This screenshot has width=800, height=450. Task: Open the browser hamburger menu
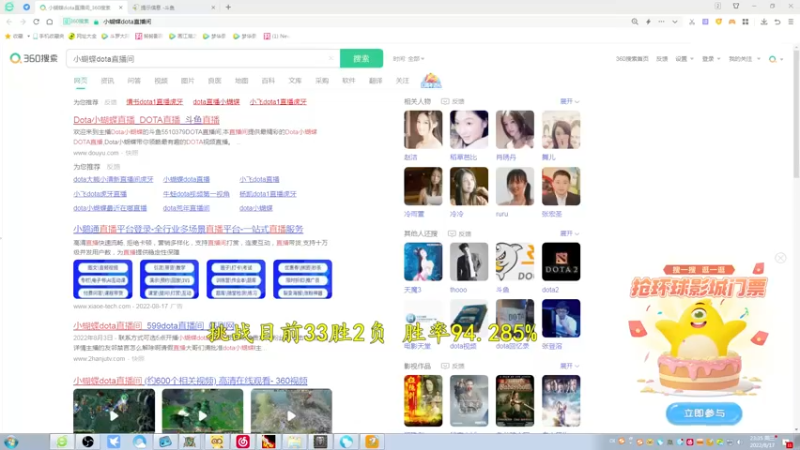[791, 22]
